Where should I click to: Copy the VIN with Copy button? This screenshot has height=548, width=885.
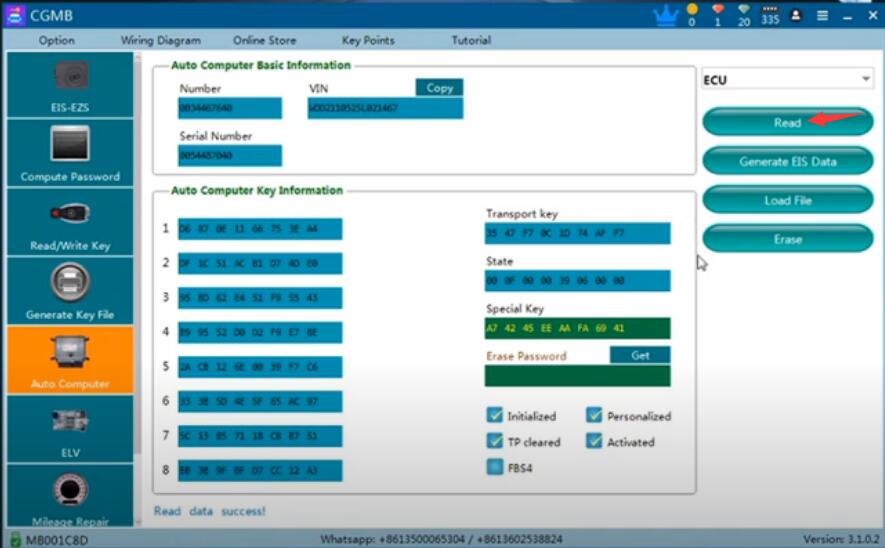pos(439,88)
